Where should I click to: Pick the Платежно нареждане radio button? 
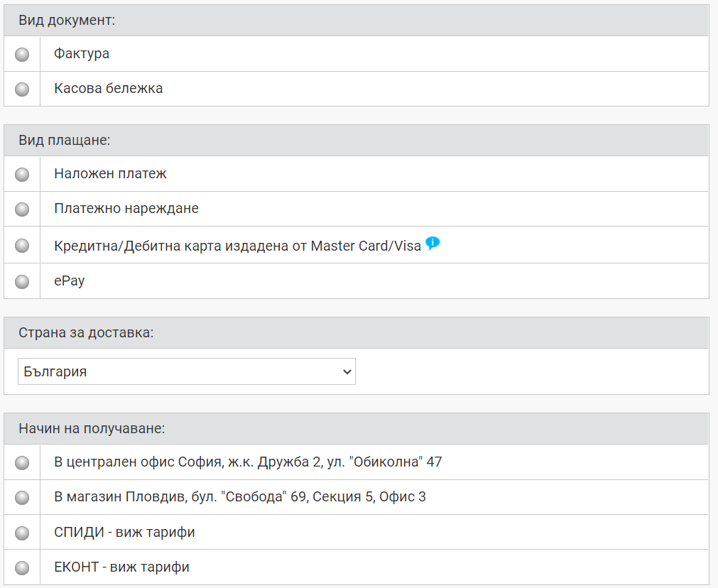click(22, 209)
